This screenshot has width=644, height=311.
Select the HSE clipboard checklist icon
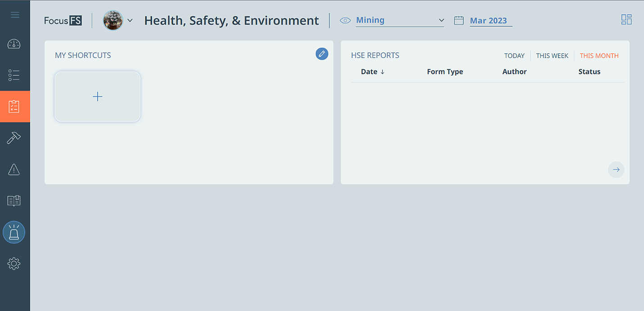(x=15, y=107)
